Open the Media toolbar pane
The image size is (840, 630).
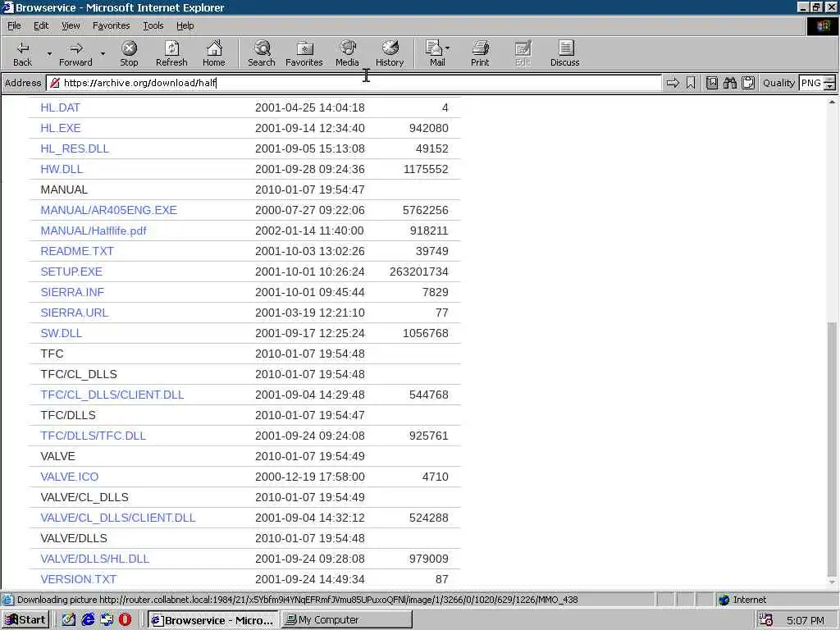347,53
